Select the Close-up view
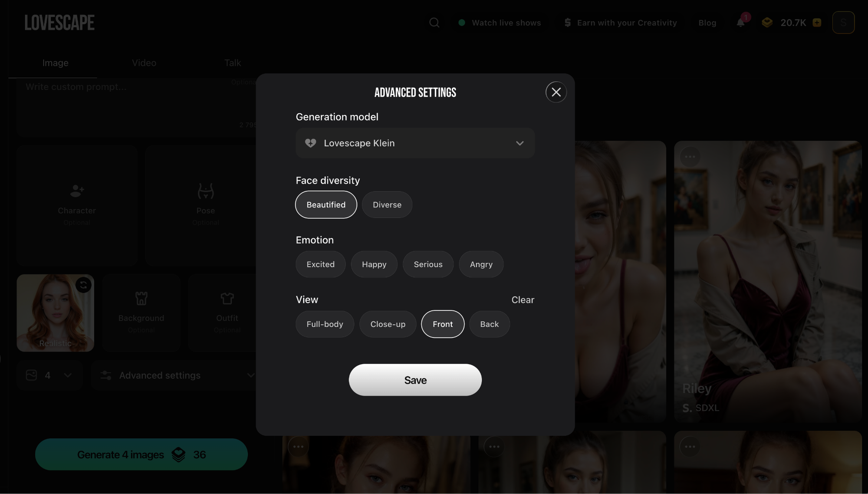This screenshot has width=868, height=494. (388, 324)
